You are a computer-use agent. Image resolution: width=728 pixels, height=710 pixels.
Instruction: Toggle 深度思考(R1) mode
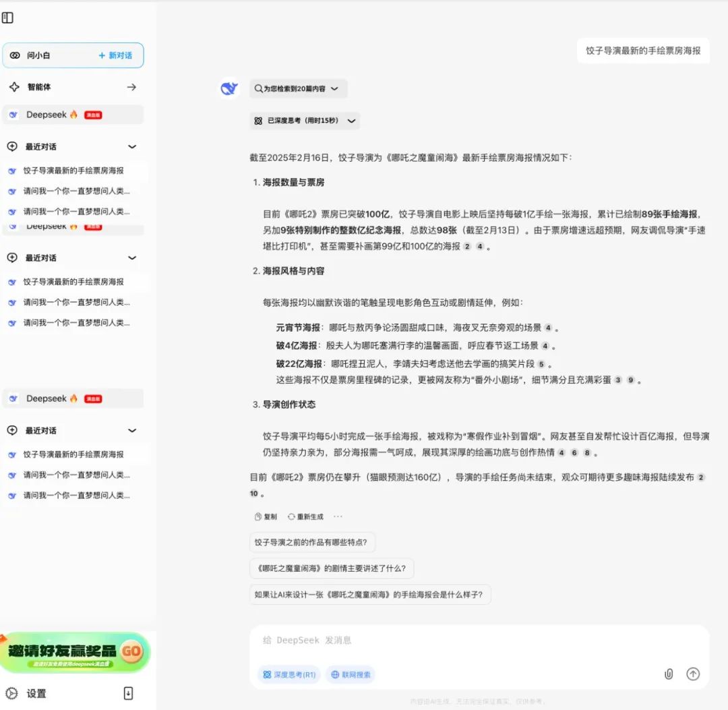tap(290, 675)
